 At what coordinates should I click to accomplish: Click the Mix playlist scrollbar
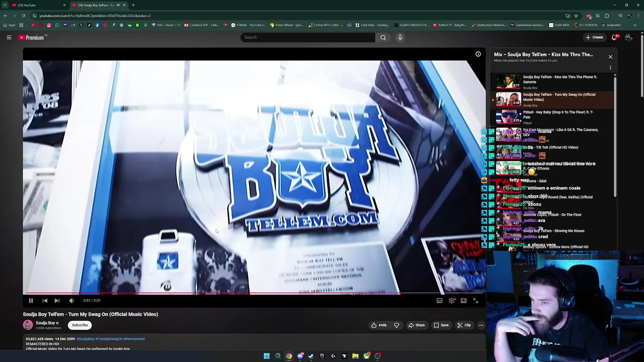(x=615, y=136)
